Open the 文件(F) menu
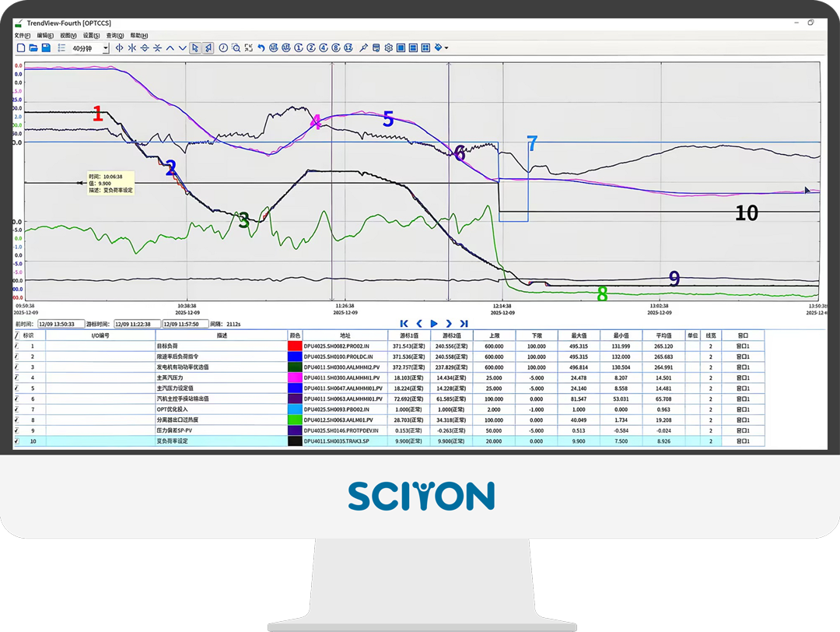Screen dimensions: 840x632 point(23,35)
